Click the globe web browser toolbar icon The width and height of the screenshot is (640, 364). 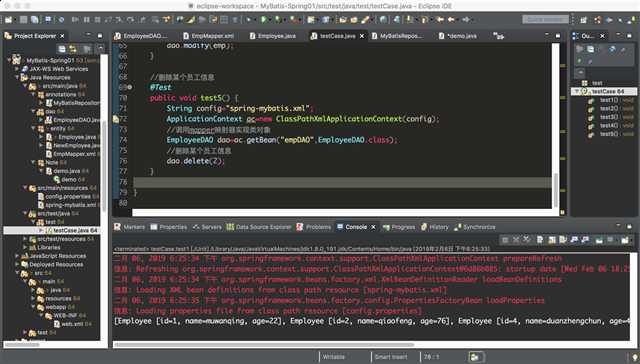[x=383, y=20]
